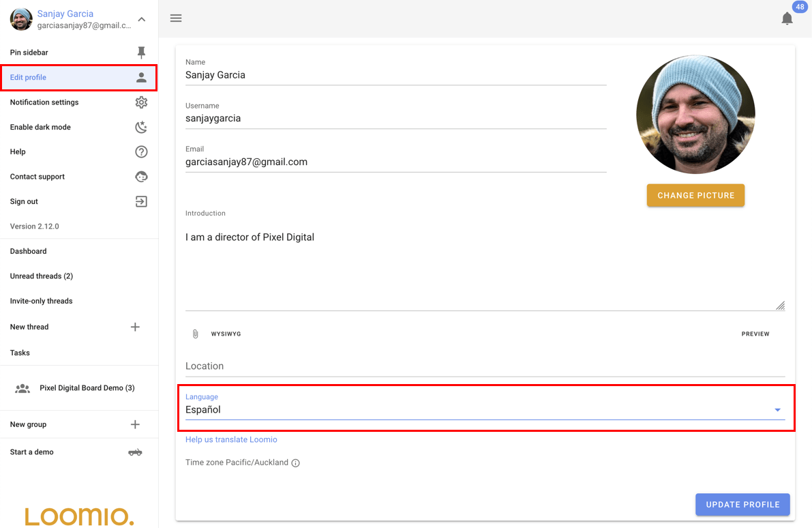Click the paperclip attachment icon
Viewport: 812px width, 528px height.
[x=195, y=334]
